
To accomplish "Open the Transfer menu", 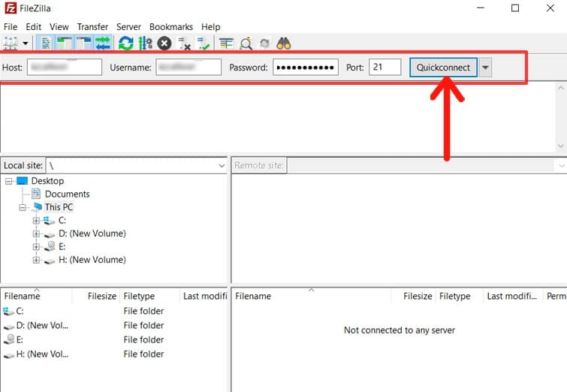I will point(92,27).
